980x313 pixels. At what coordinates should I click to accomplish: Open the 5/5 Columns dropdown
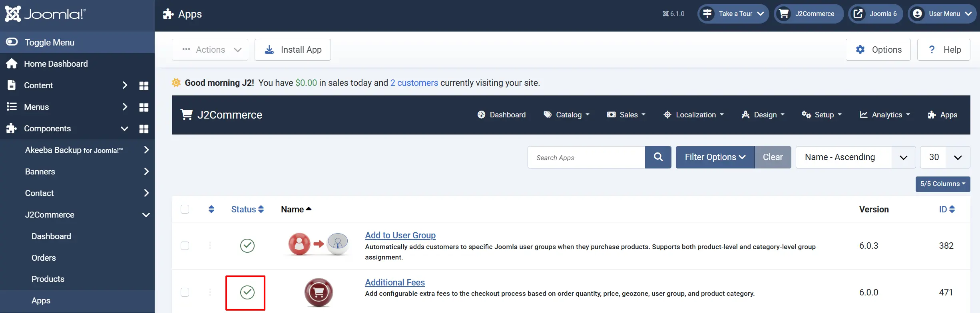[x=943, y=184]
